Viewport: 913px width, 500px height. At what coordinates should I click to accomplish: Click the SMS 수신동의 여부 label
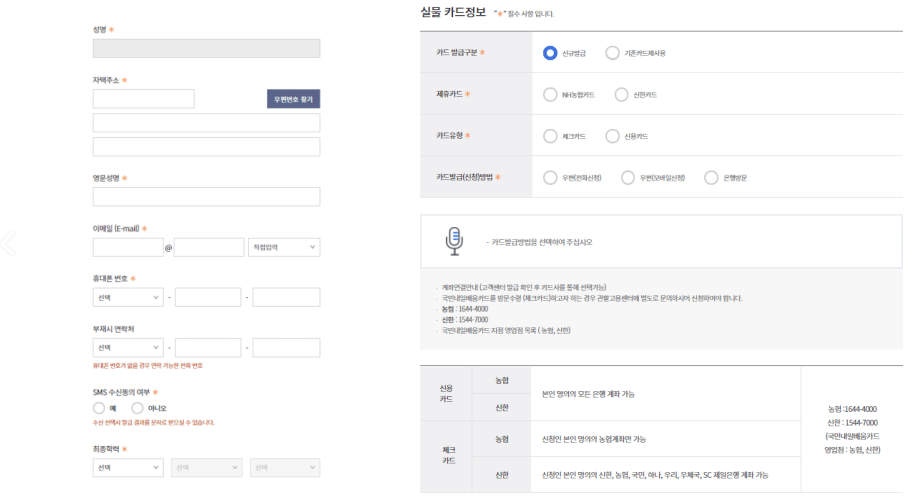[x=121, y=392]
